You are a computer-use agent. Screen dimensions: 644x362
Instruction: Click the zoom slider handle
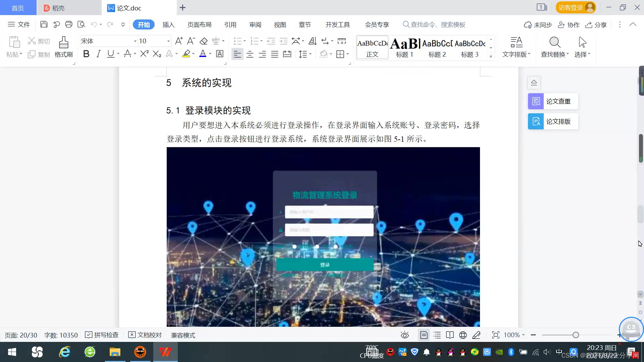(576, 335)
